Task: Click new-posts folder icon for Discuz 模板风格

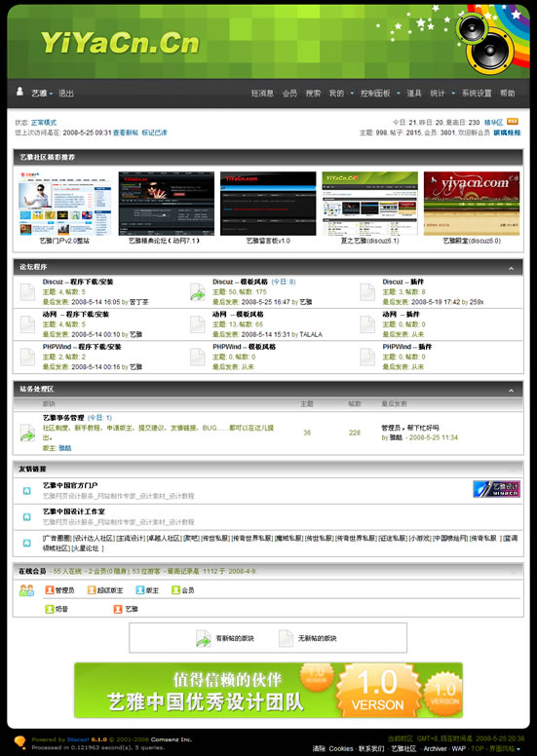Action: click(197, 291)
